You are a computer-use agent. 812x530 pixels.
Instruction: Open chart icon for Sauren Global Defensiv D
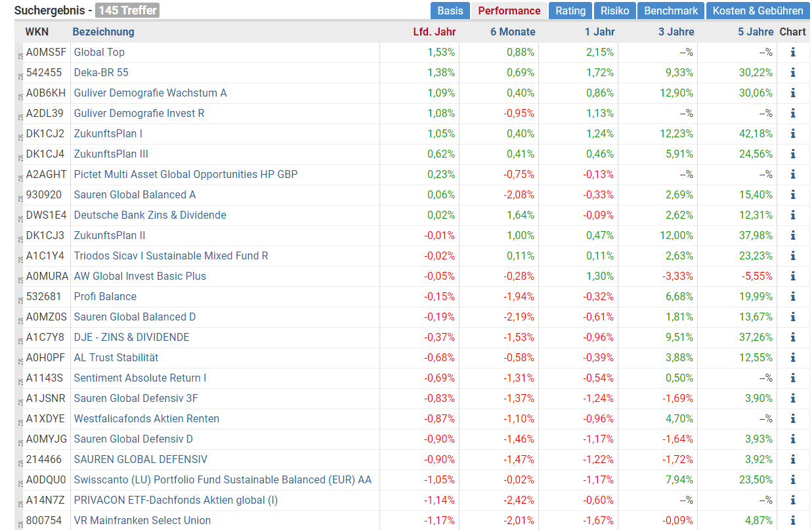coord(793,439)
